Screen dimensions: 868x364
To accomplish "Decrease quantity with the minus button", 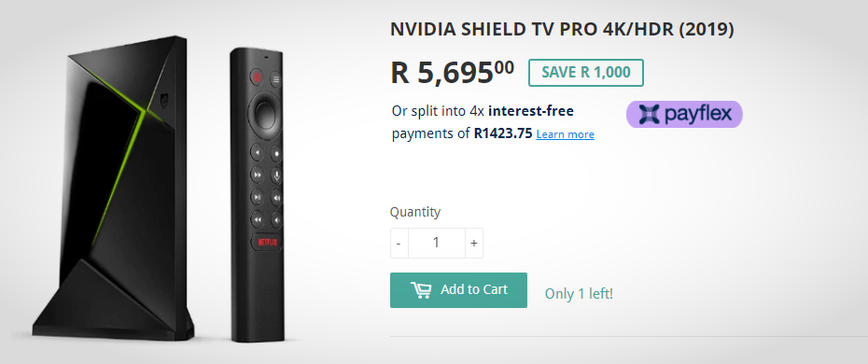I will (x=399, y=243).
